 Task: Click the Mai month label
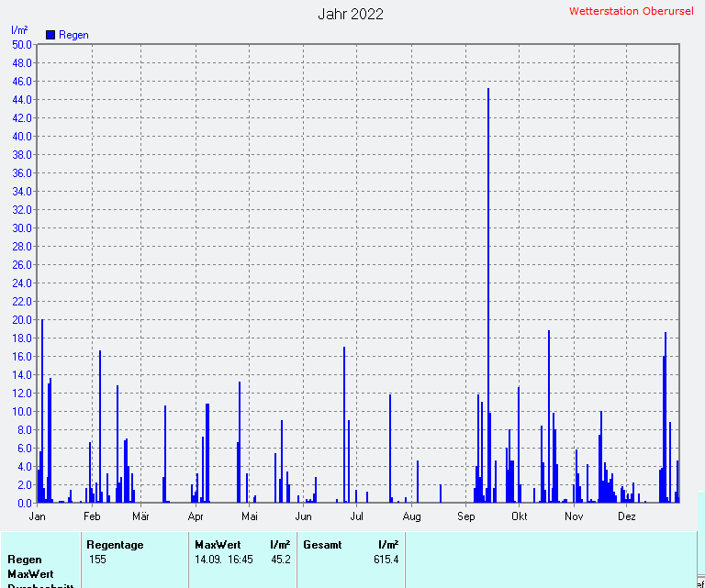coord(250,516)
